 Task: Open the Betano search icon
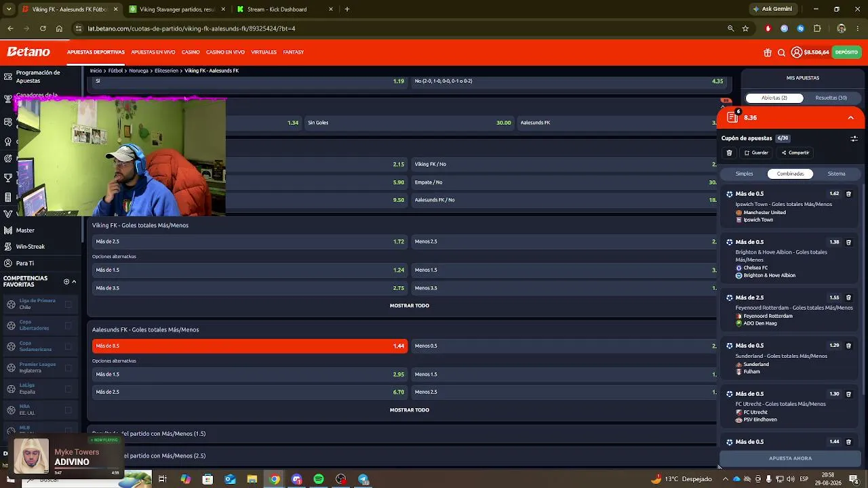pos(781,52)
